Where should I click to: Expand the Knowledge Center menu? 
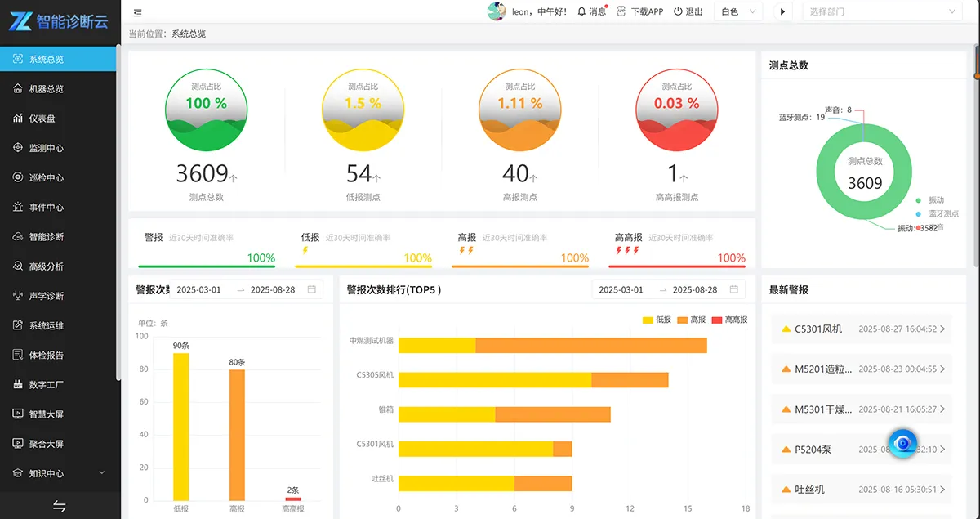click(x=57, y=473)
